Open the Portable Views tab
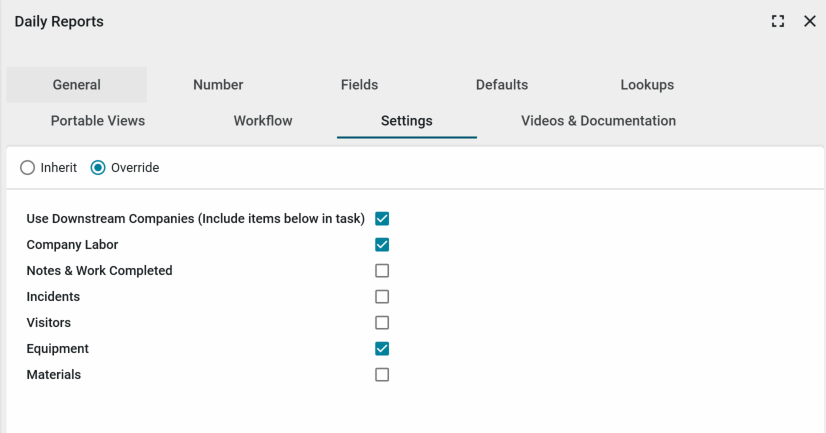 click(x=98, y=121)
